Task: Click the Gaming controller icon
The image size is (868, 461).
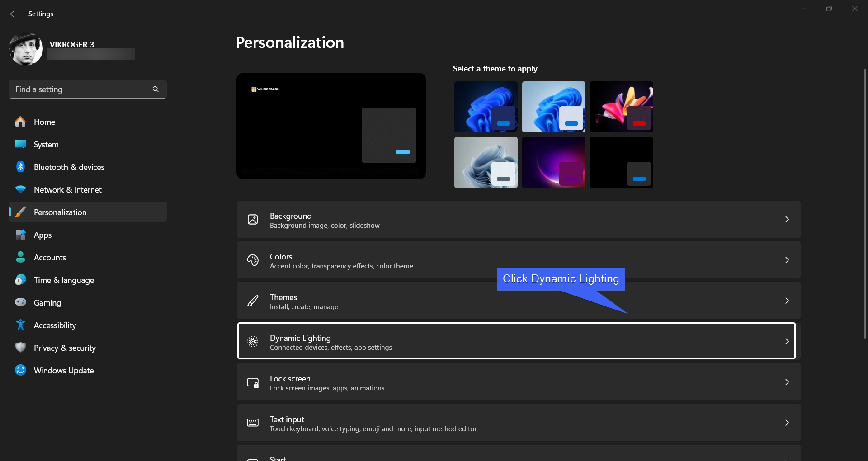Action: coord(20,302)
